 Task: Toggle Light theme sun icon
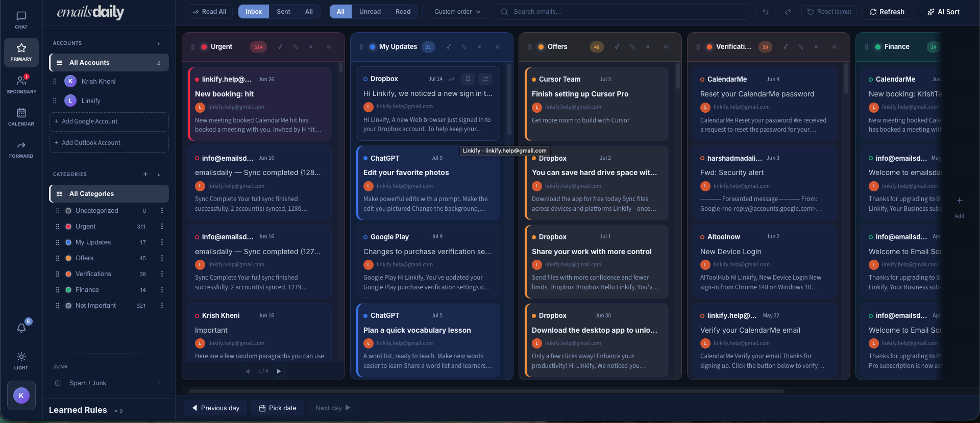[21, 360]
